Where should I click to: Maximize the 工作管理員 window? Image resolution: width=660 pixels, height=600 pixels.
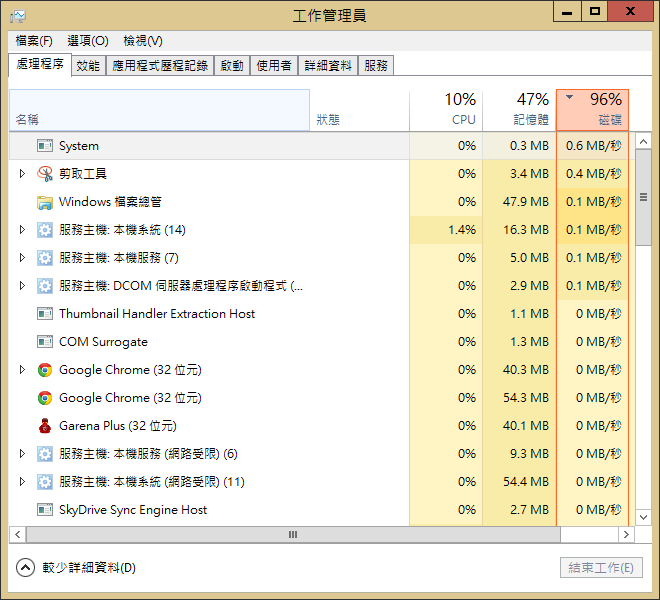click(x=595, y=11)
